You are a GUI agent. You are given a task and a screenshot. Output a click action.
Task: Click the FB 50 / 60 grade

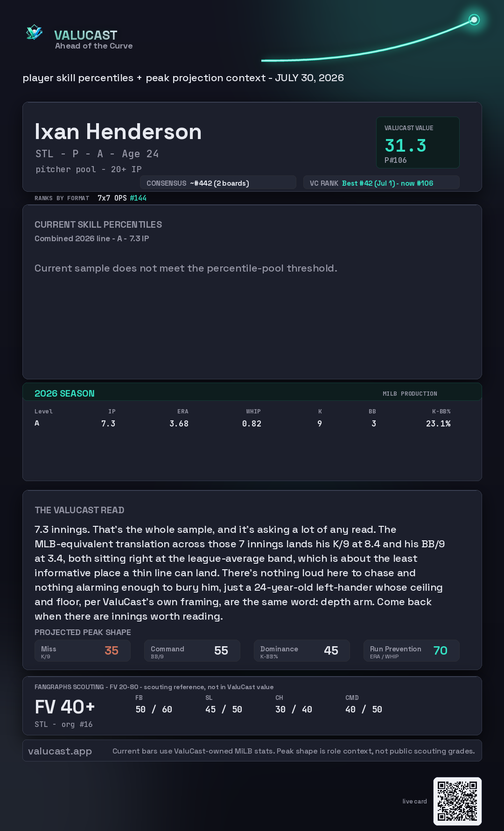pyautogui.click(x=154, y=709)
